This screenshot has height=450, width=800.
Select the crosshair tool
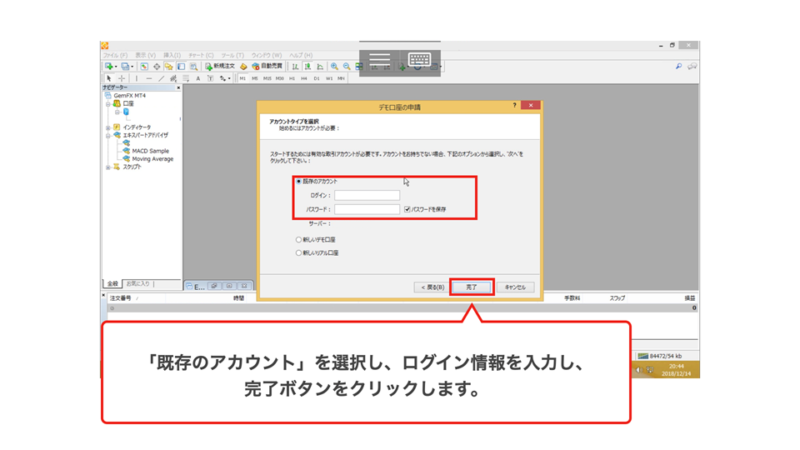[x=121, y=79]
